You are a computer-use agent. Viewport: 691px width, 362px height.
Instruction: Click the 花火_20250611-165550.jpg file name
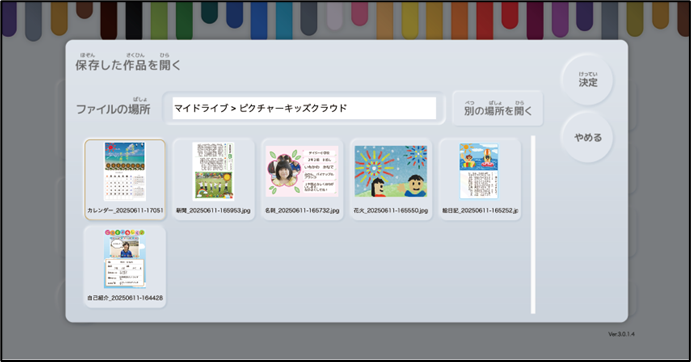[391, 211]
